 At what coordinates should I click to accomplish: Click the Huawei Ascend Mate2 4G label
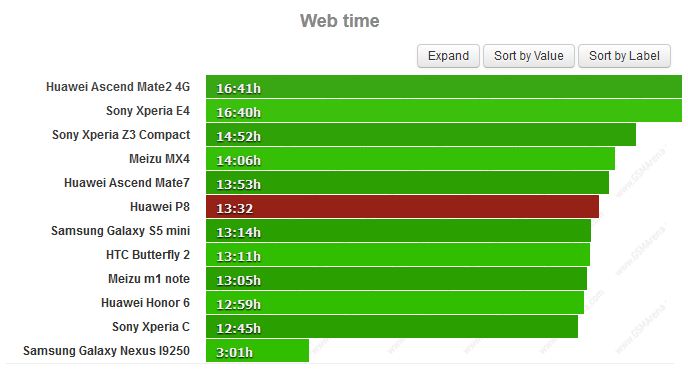(118, 87)
